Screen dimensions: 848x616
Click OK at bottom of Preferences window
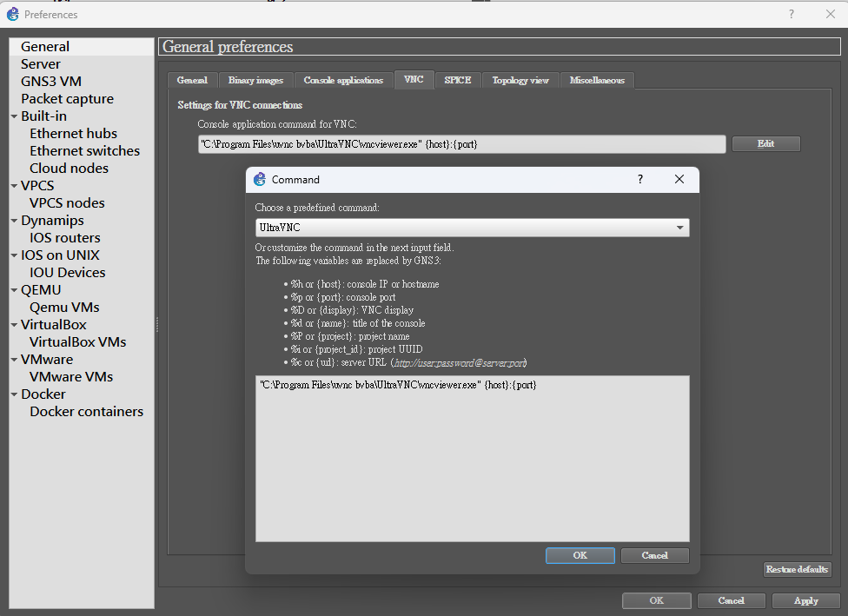click(657, 601)
